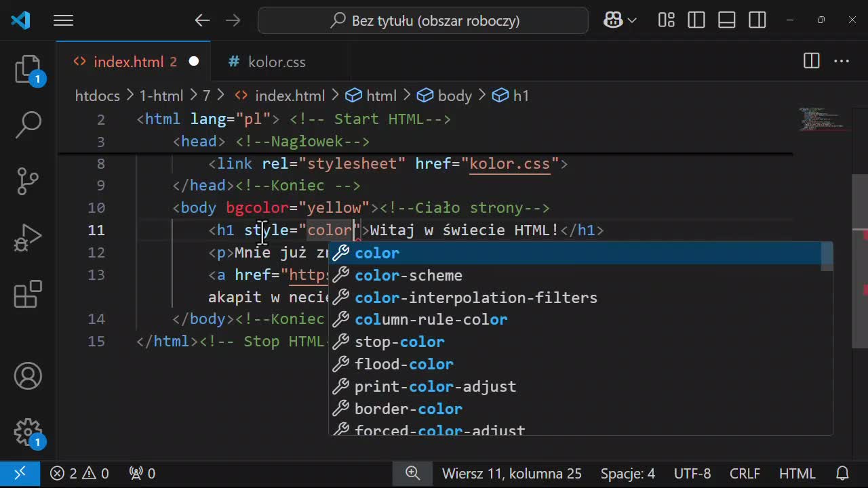868x488 pixels.
Task: Open the Explorer view in activity bar
Action: coord(28,70)
